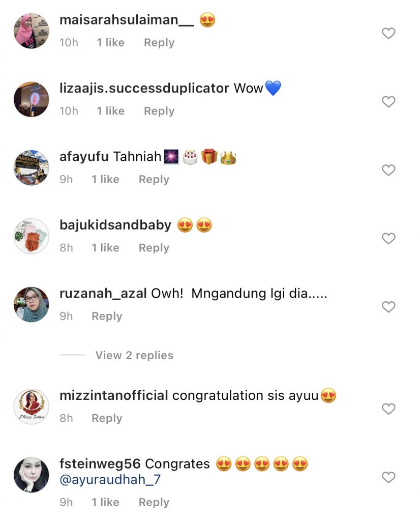View likes on fsteinweg56's comment
This screenshot has width=420, height=521.
[x=105, y=502]
